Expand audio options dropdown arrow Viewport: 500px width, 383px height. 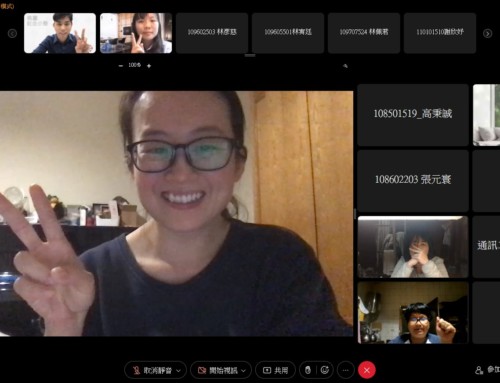pos(179,370)
